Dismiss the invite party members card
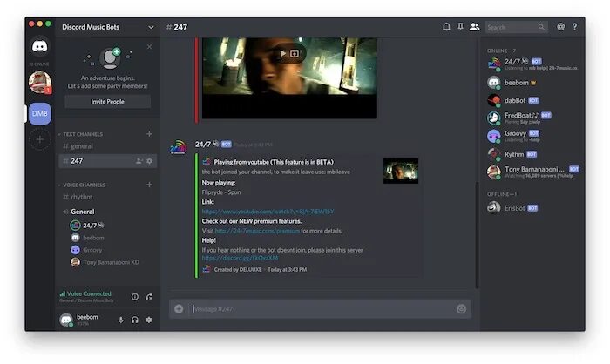The image size is (610, 364). (x=149, y=47)
